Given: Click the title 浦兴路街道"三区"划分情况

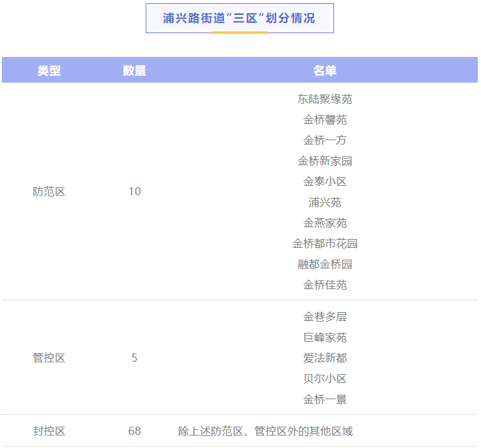Looking at the screenshot, I should tap(240, 18).
